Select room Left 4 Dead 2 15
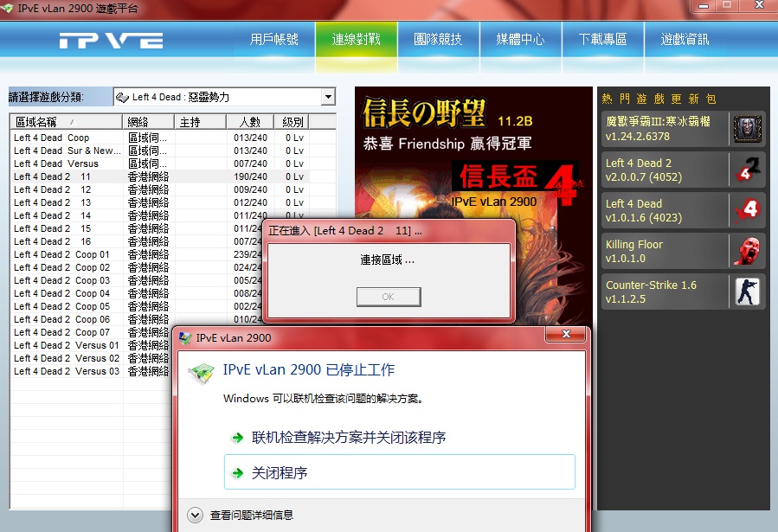The image size is (778, 532). coord(137,228)
